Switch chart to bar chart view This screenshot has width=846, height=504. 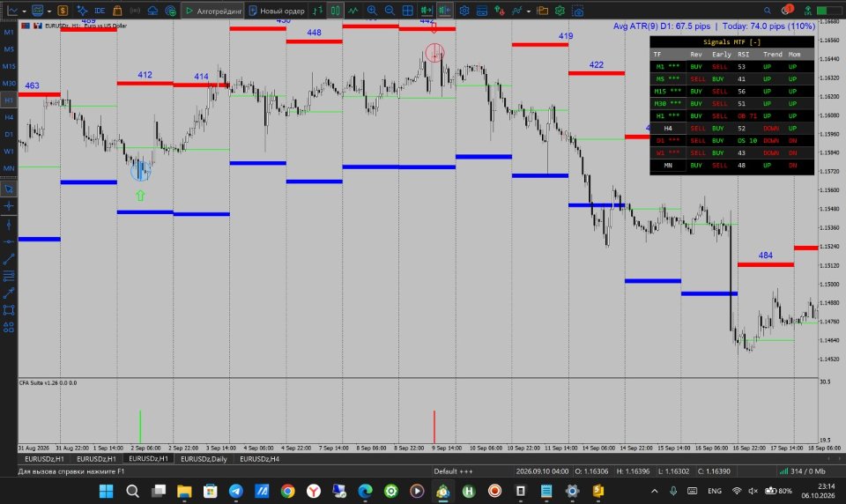(318, 11)
